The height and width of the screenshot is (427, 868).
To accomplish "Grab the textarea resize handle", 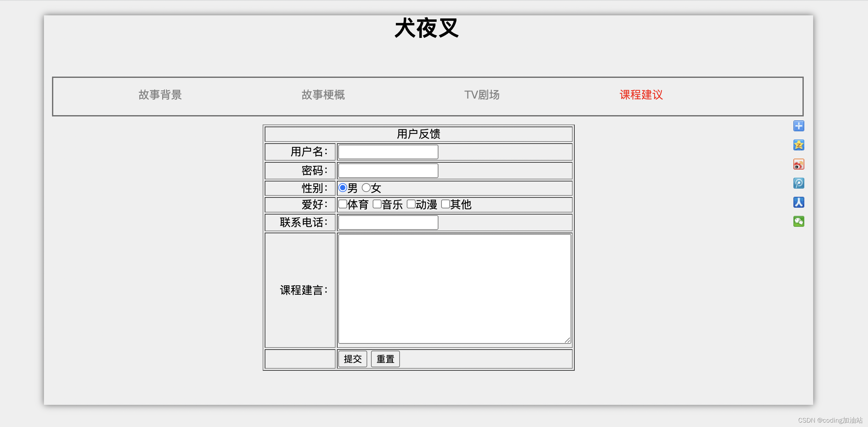I will [568, 340].
